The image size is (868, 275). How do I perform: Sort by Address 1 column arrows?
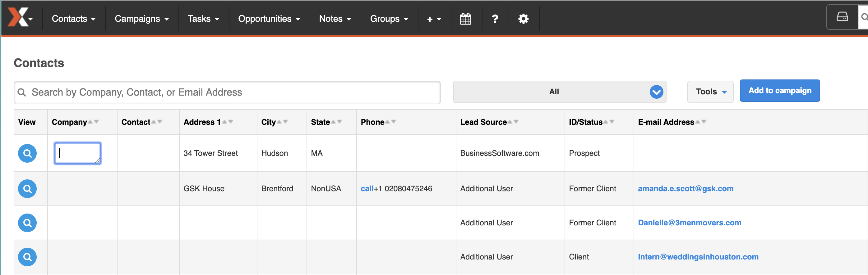pyautogui.click(x=228, y=122)
